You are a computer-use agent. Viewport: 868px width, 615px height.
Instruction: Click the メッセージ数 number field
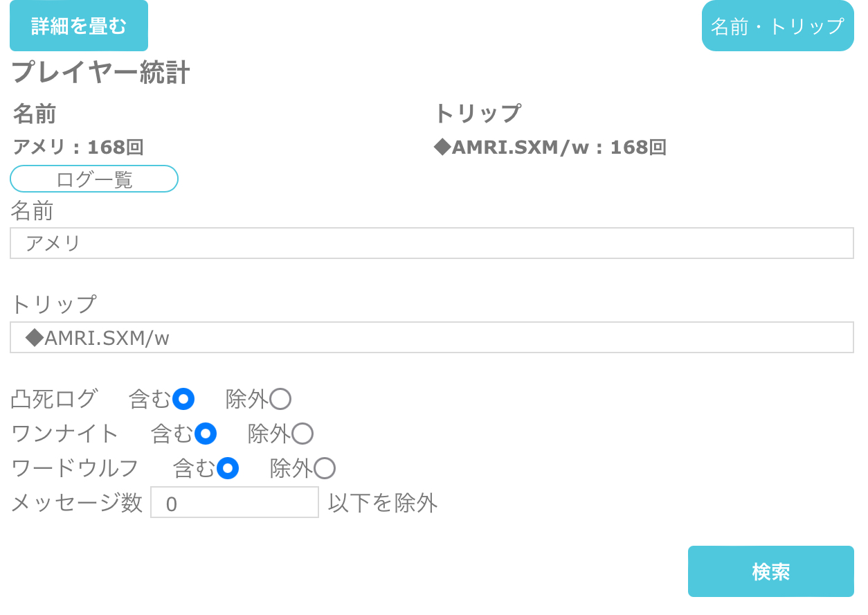tap(235, 502)
